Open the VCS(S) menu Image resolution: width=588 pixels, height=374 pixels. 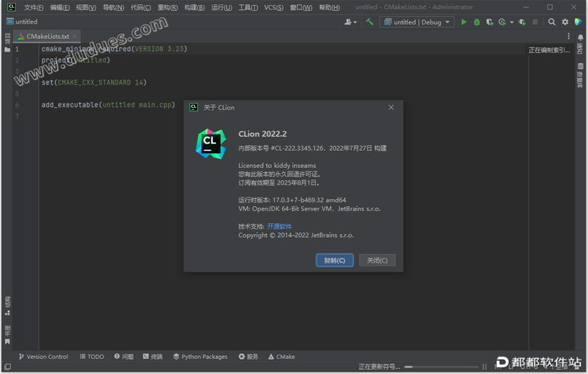[274, 7]
